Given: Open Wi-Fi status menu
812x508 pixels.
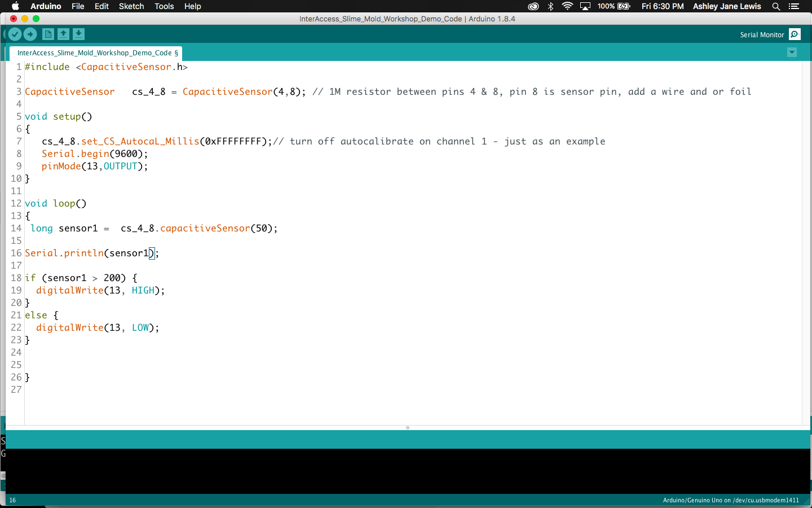Looking at the screenshot, I should coord(567,6).
